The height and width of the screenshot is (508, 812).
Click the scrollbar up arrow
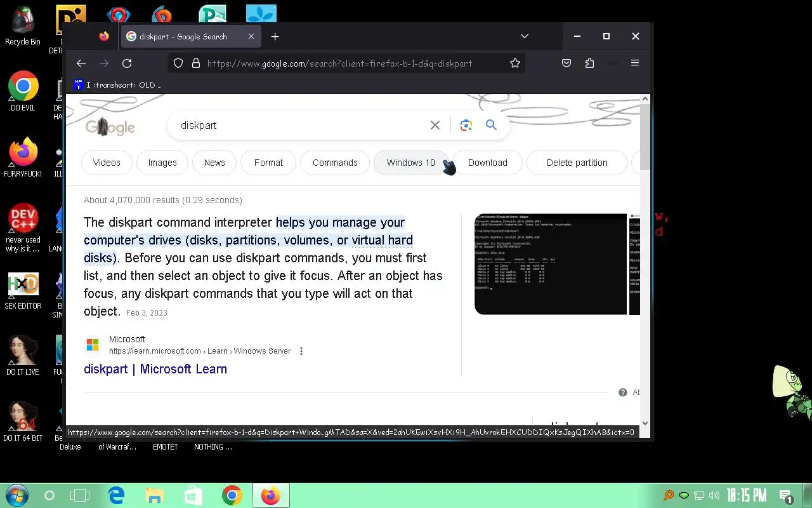tap(645, 99)
